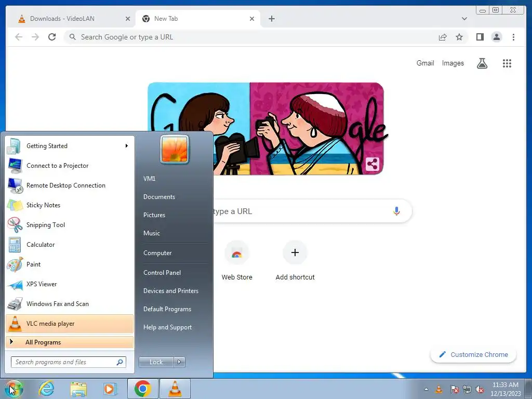Open the VM1 user folder
Image resolution: width=532 pixels, height=399 pixels.
point(149,179)
